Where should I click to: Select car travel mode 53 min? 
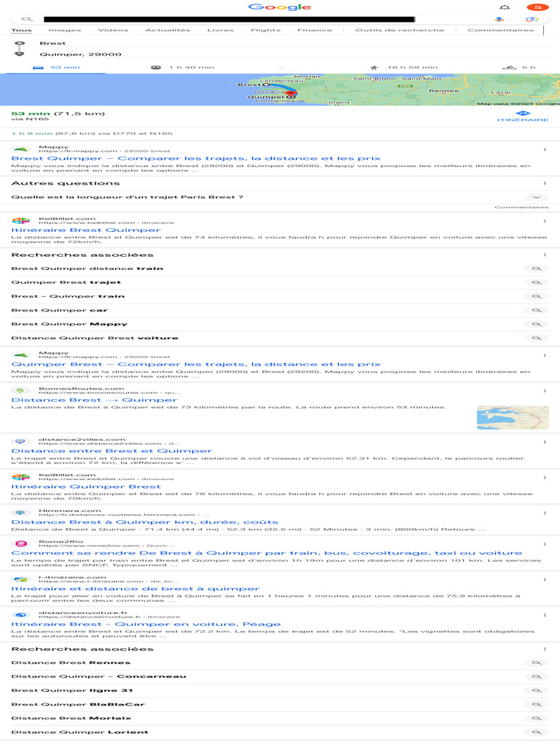click(x=56, y=68)
